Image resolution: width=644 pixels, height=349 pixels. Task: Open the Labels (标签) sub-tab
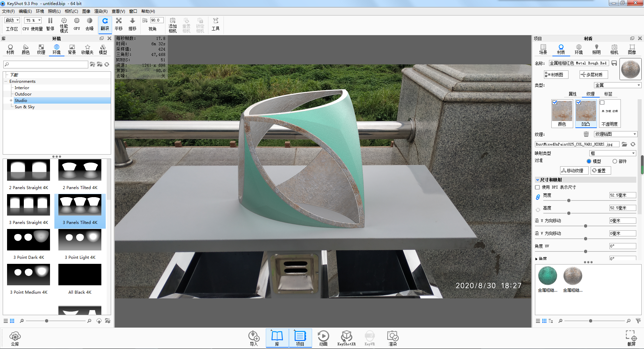coord(608,94)
